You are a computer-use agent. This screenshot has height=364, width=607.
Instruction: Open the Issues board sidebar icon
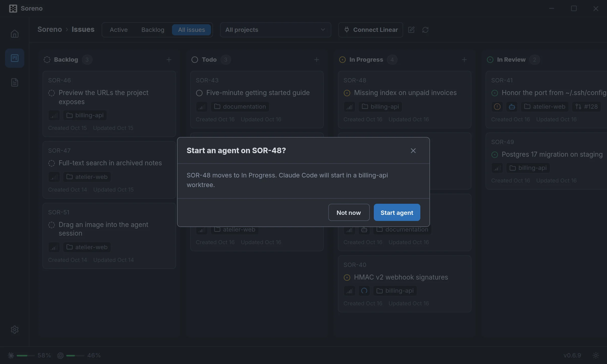tap(15, 58)
